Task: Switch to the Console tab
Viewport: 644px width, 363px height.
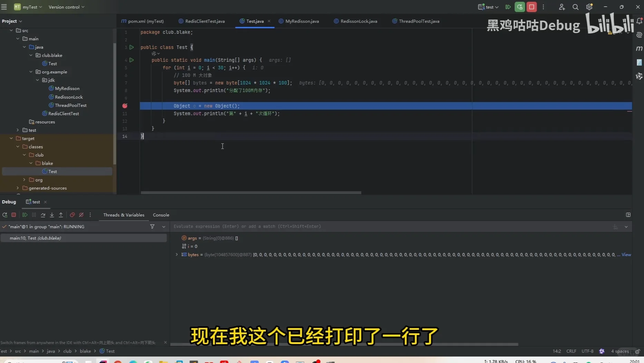Action: click(x=161, y=215)
